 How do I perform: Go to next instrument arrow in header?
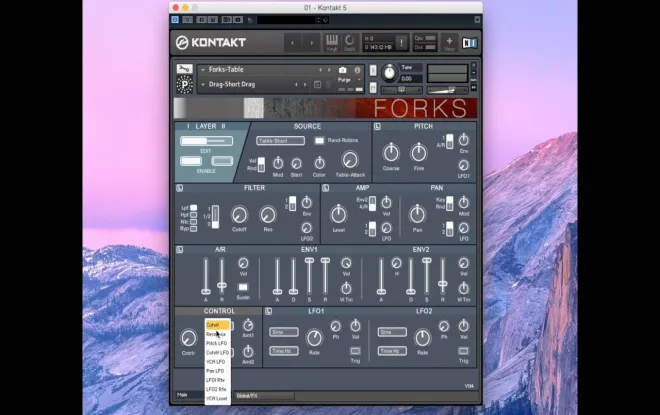coord(311,43)
